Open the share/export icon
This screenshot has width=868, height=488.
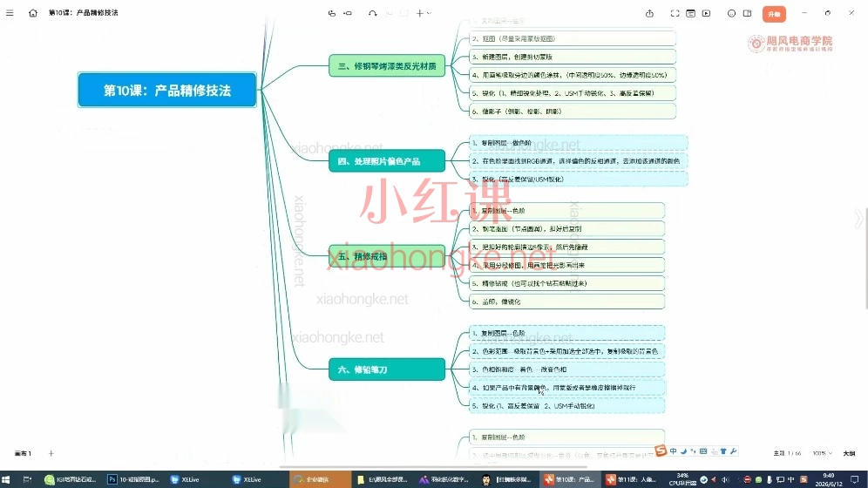[x=649, y=13]
